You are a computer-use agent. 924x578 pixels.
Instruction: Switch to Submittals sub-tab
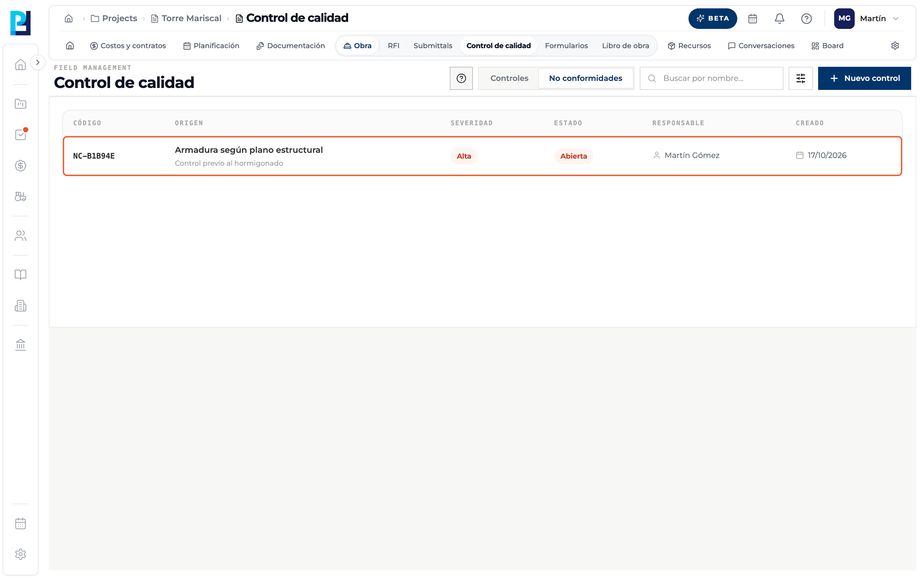point(433,46)
